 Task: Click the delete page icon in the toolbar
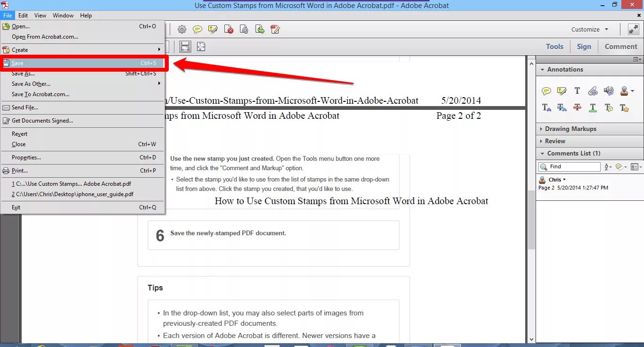tap(229, 29)
